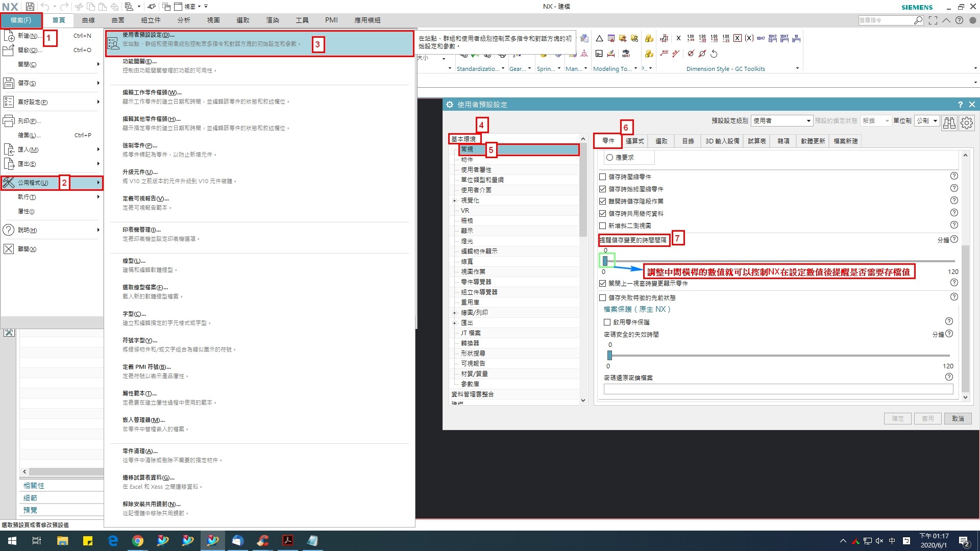Click the circular reset arrow icon in Dimension Style
This screenshot has height=551, width=980.
[x=714, y=54]
